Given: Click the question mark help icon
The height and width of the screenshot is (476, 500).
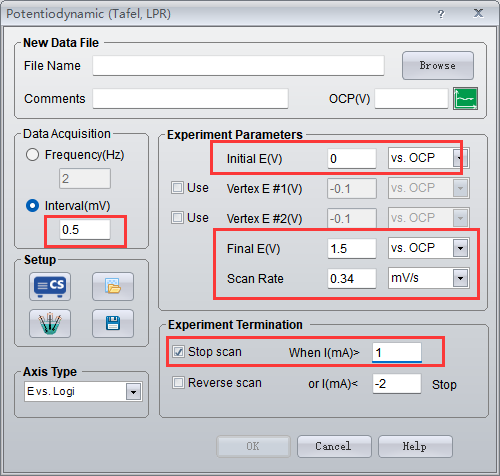Looking at the screenshot, I should 441,14.
